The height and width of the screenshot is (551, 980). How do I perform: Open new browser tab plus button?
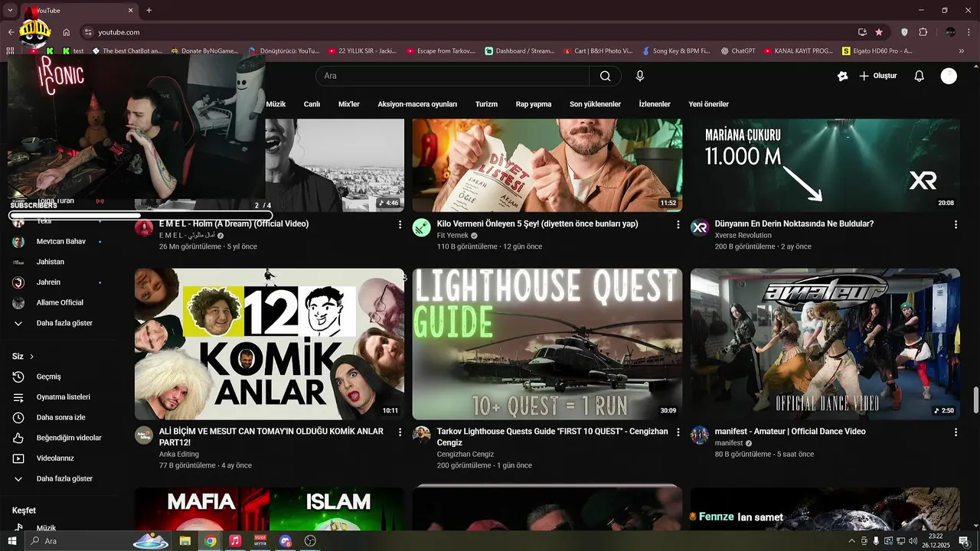pos(149,11)
